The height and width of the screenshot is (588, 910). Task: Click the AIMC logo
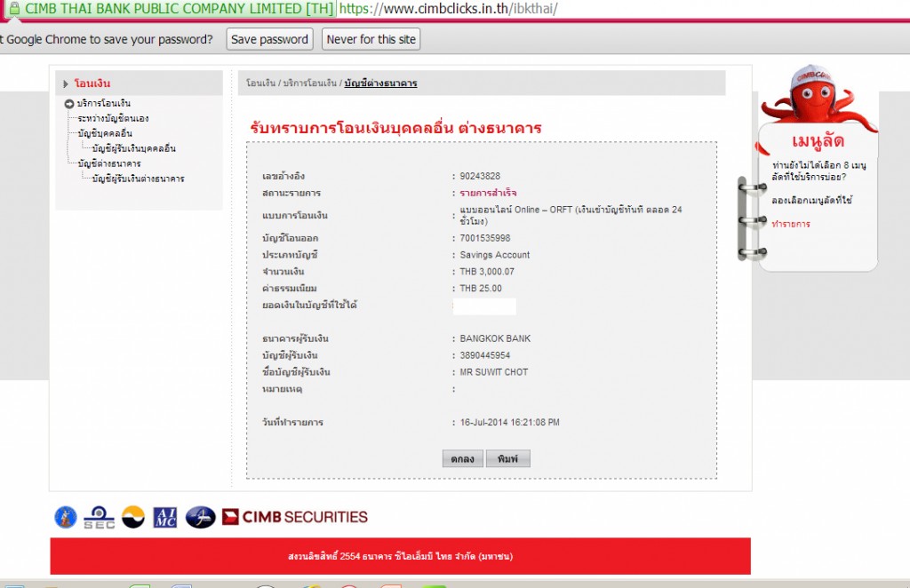(165, 517)
